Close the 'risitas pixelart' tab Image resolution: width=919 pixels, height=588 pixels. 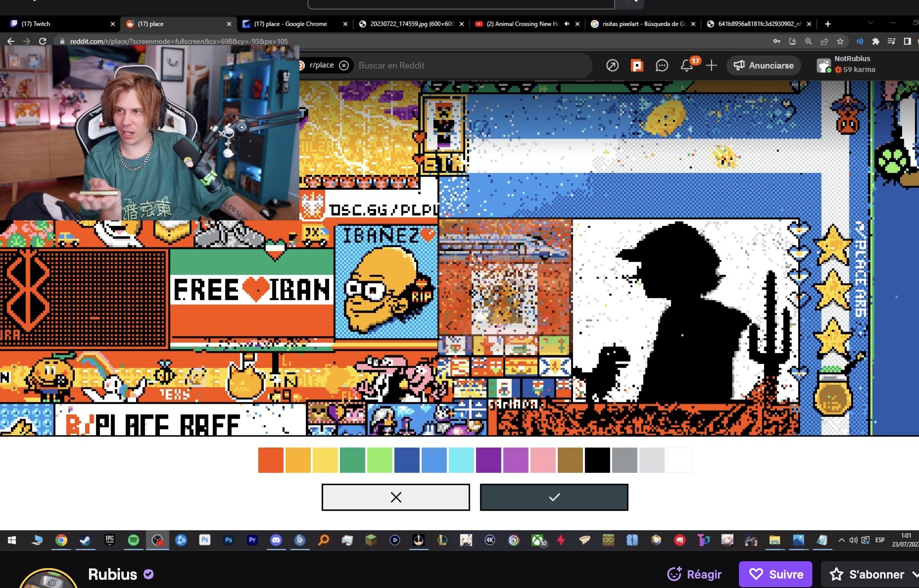coord(693,24)
